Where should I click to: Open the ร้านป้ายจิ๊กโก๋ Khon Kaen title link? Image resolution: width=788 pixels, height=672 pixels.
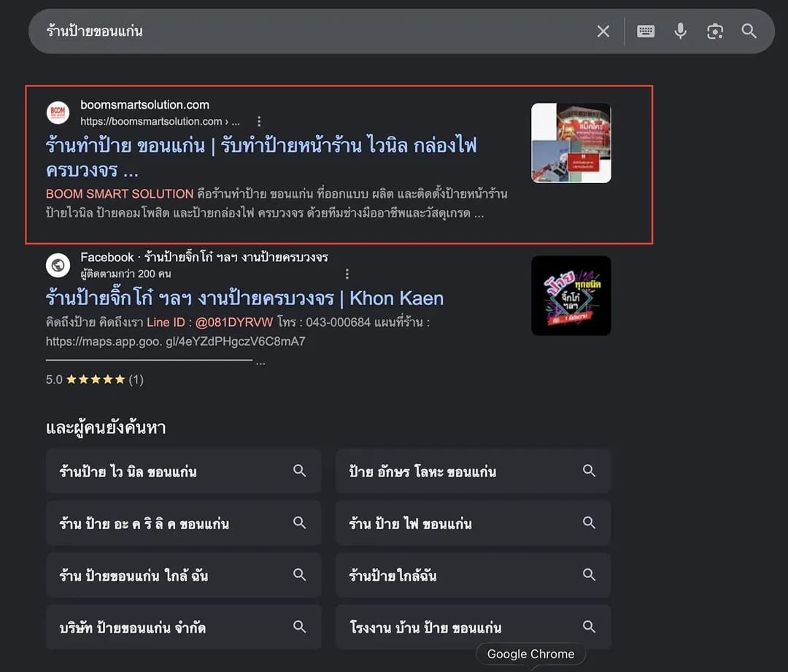pos(244,298)
